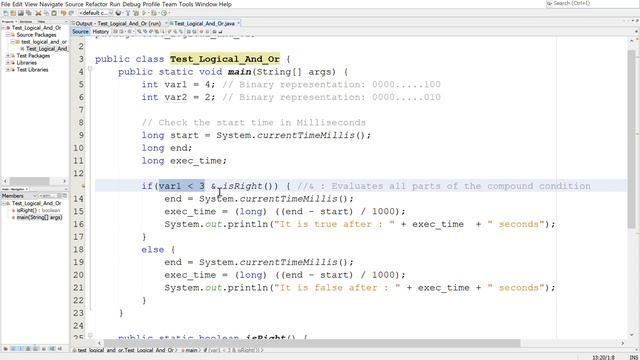This screenshot has width=640, height=360.
Task: Toggle Show Inherited Members in Navigator
Action: [5, 349]
